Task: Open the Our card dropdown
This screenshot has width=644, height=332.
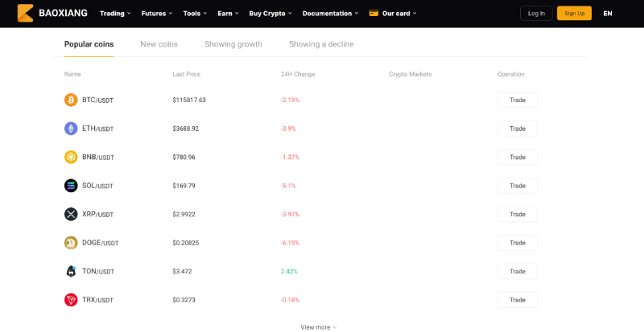Action: pos(398,13)
